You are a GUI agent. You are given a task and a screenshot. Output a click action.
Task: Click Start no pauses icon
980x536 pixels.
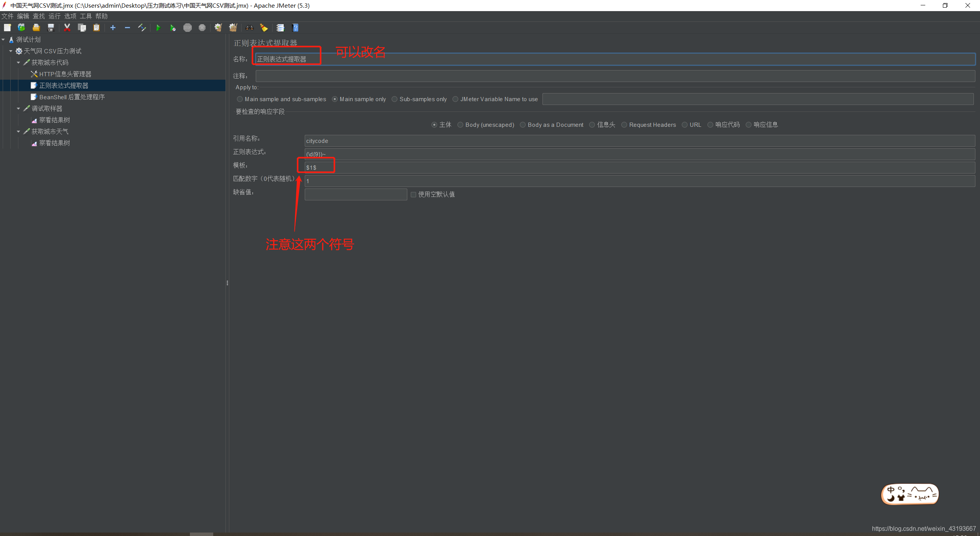click(173, 28)
